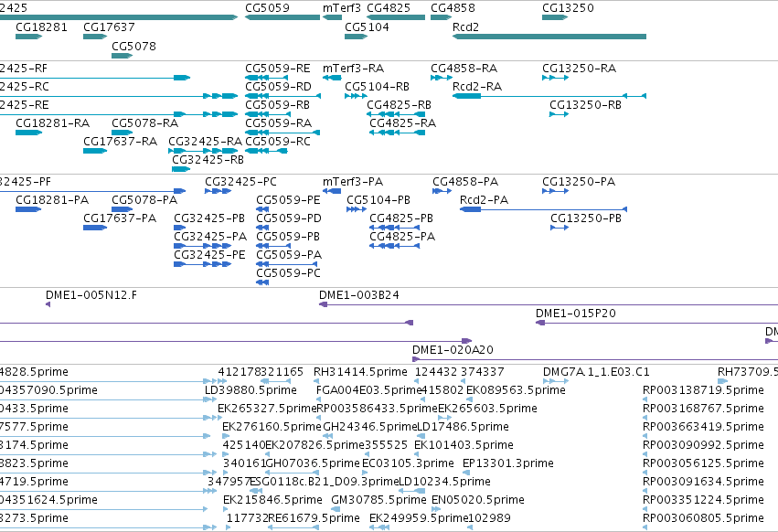Select the CG18281-PA protein label
778x532 pixels.
point(52,199)
